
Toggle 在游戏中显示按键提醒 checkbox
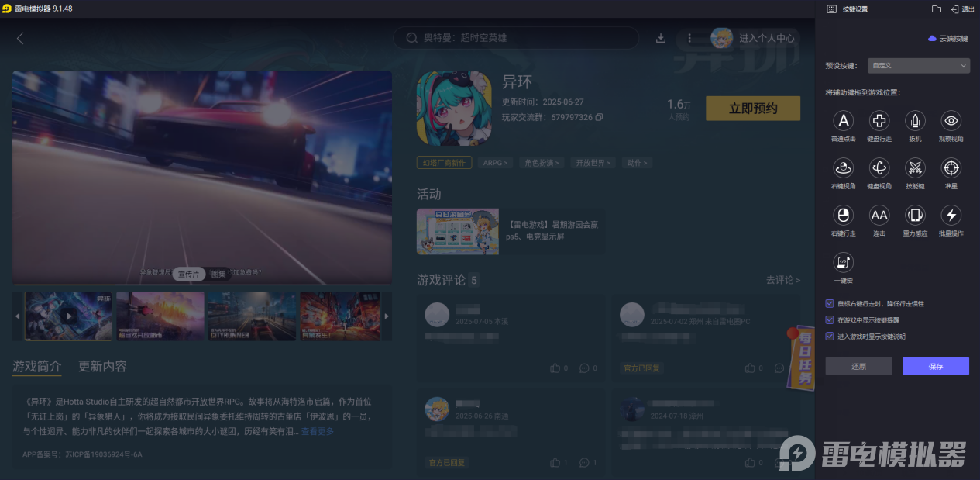[830, 319]
